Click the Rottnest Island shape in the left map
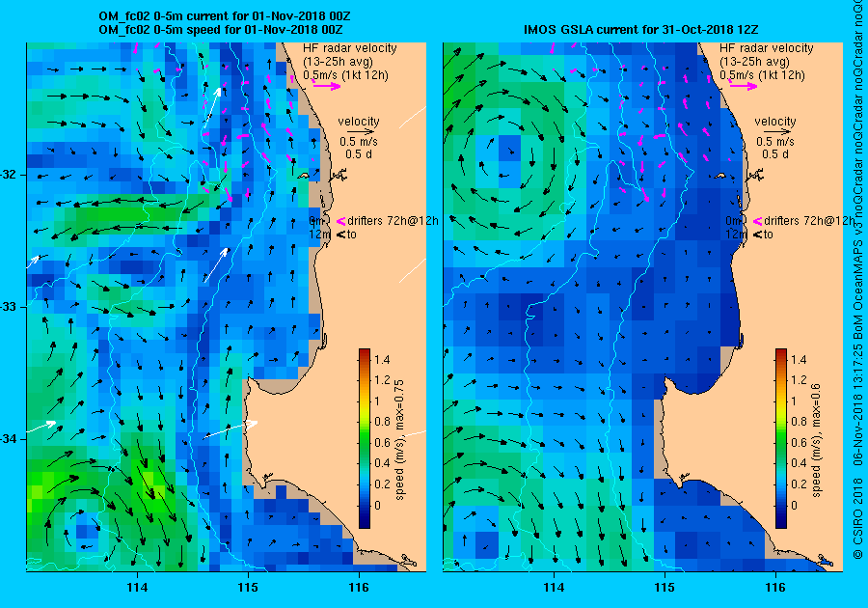 [x=304, y=176]
